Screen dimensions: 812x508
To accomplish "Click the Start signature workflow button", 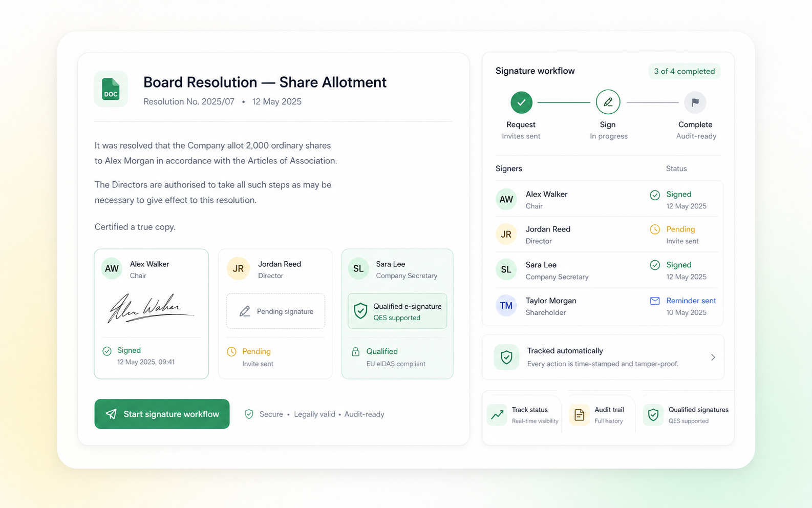I will click(x=162, y=414).
